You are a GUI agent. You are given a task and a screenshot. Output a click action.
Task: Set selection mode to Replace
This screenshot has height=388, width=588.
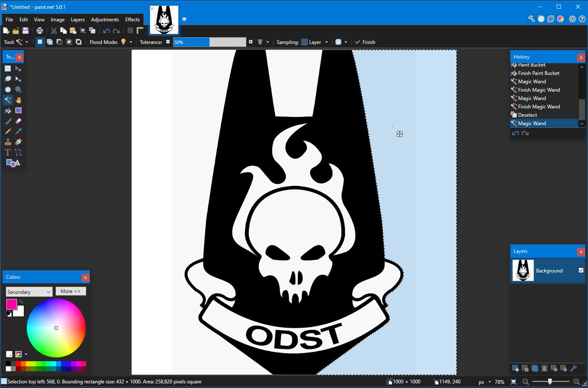(40, 42)
